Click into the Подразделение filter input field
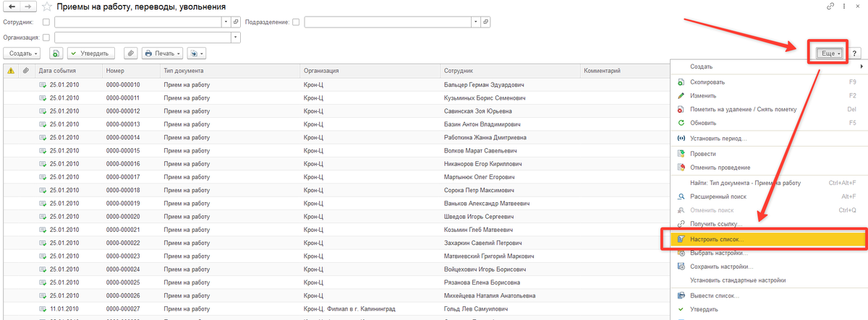This screenshot has height=320, width=868. coord(388,22)
